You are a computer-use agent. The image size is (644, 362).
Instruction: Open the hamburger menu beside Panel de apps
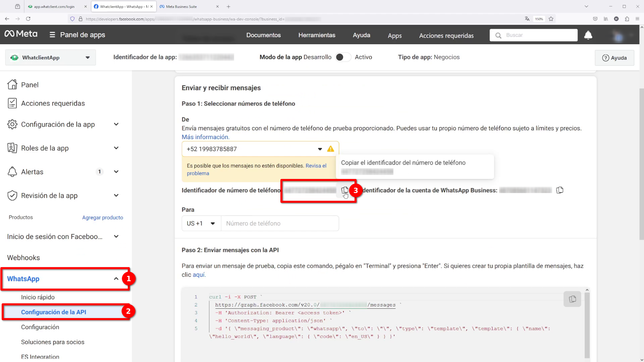click(x=52, y=35)
